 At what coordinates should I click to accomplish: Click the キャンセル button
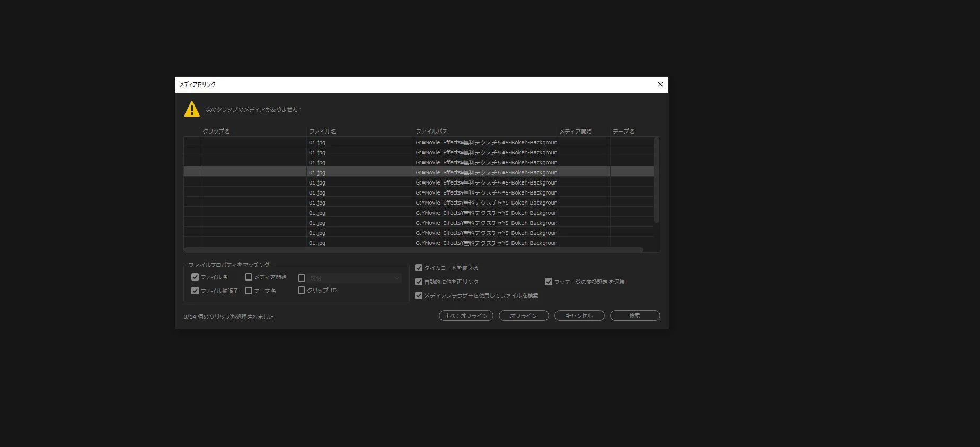click(x=579, y=315)
